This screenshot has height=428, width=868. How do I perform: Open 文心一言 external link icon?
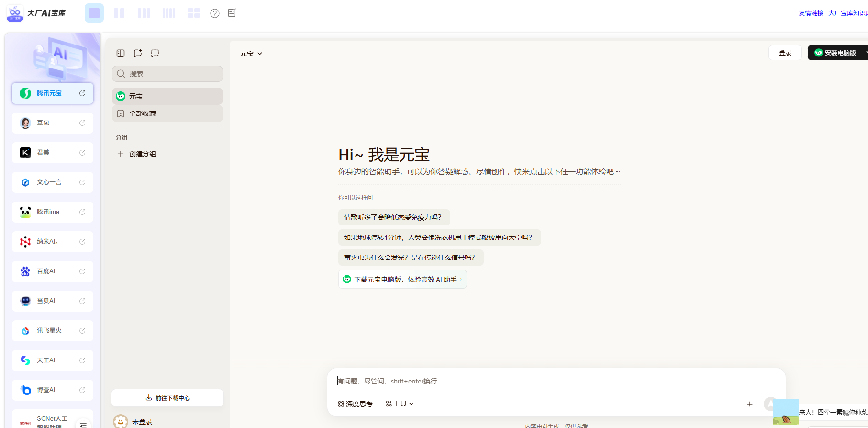(x=82, y=182)
